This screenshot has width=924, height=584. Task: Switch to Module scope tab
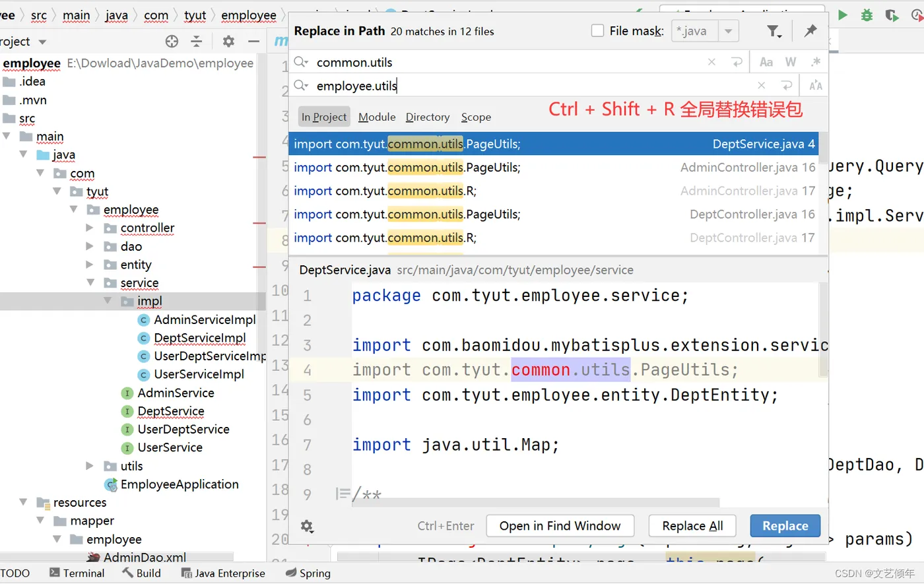pyautogui.click(x=377, y=117)
